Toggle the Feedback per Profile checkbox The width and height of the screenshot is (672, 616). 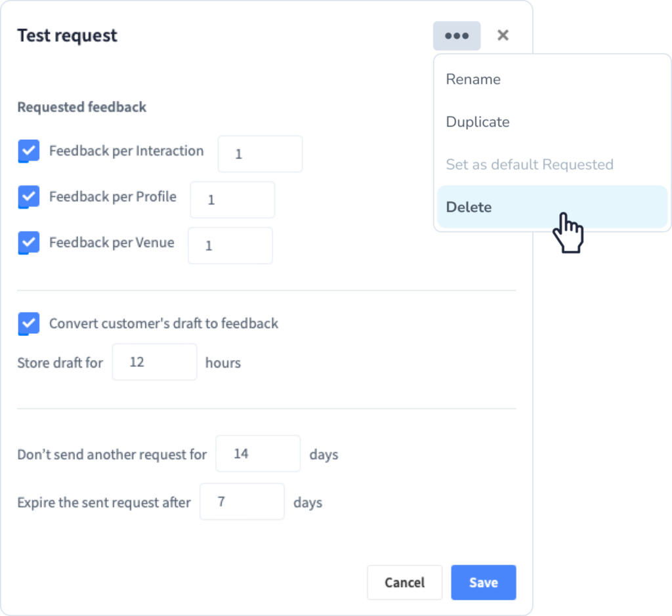(29, 197)
